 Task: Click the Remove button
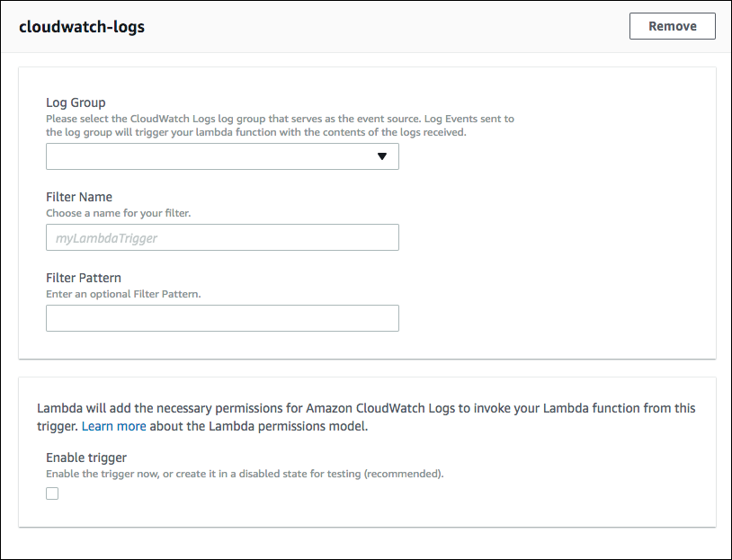coord(672,26)
